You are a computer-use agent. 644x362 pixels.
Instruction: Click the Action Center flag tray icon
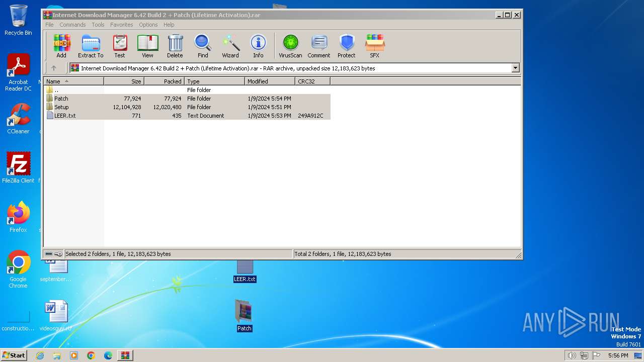(596, 355)
